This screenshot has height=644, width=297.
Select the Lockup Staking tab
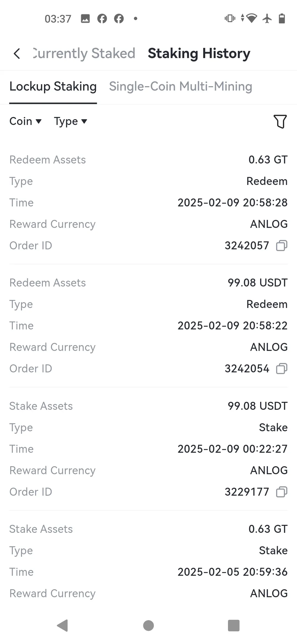pos(53,86)
